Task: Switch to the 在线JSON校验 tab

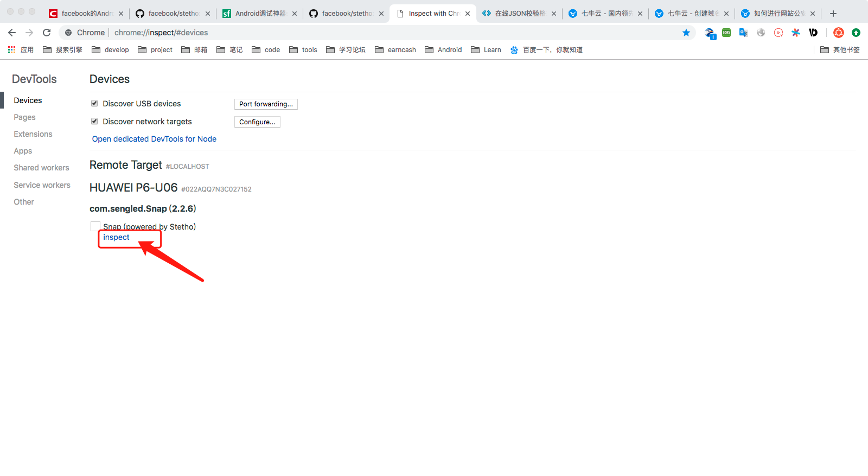Action: pos(519,14)
